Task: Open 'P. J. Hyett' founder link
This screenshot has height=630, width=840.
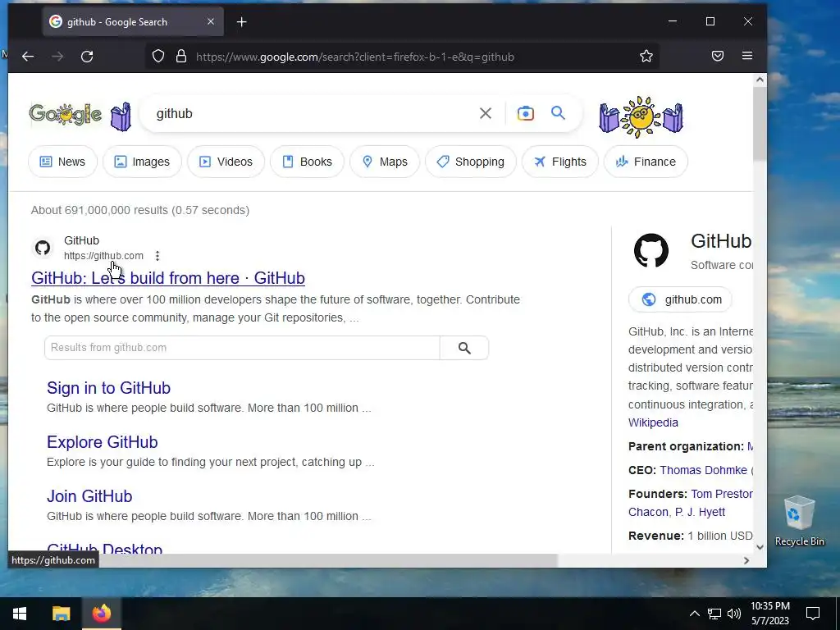Action: [700, 512]
